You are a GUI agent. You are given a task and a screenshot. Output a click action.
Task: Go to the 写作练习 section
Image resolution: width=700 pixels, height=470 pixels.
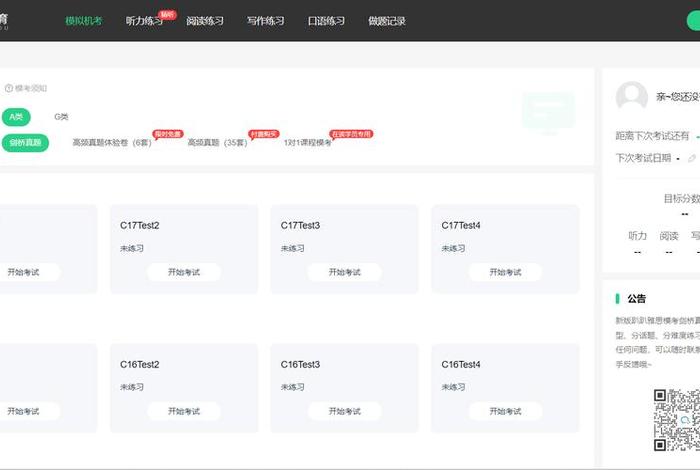(x=266, y=21)
